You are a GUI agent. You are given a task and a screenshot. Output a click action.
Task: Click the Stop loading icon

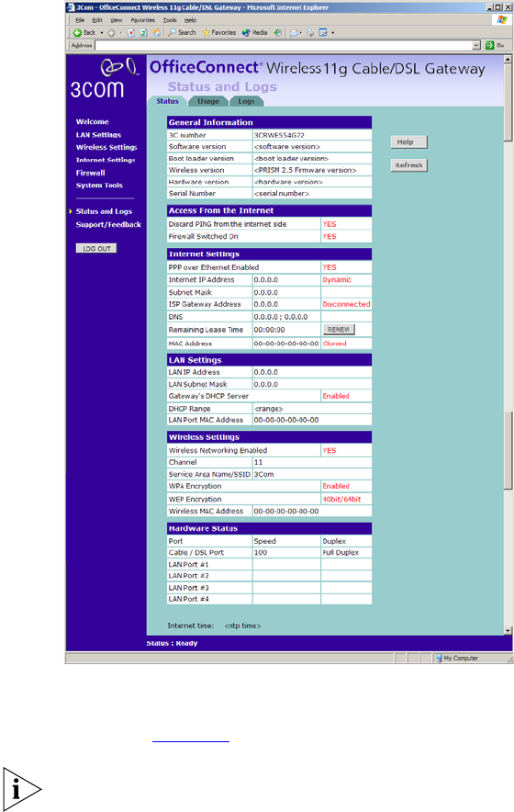coord(131,32)
